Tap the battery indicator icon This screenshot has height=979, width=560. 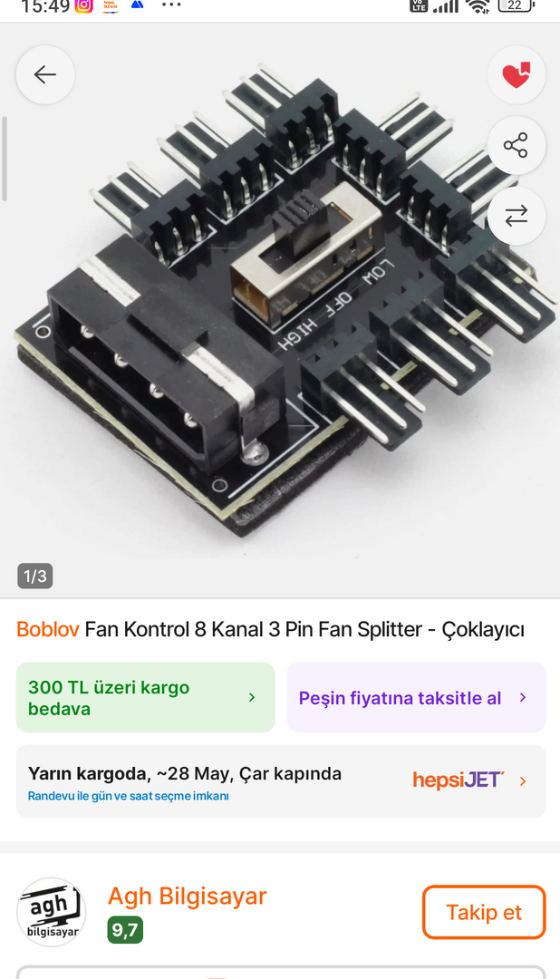pos(516,5)
